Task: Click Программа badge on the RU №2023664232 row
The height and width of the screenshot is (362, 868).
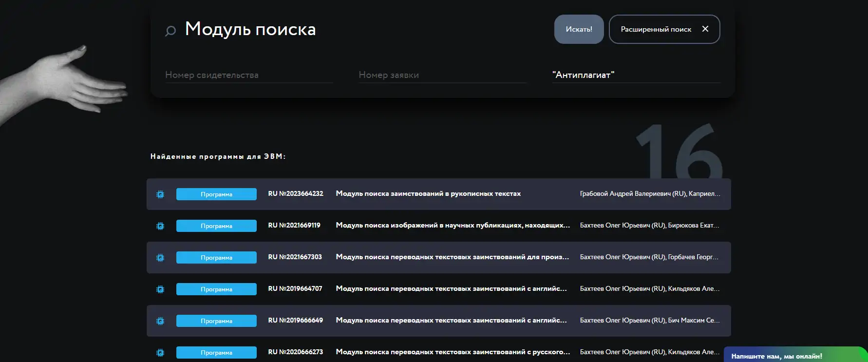Action: click(x=216, y=194)
